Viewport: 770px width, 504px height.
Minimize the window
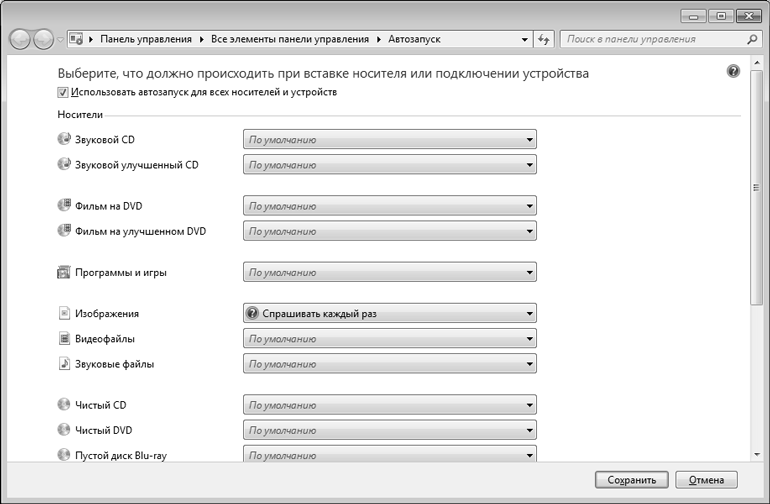(693, 16)
